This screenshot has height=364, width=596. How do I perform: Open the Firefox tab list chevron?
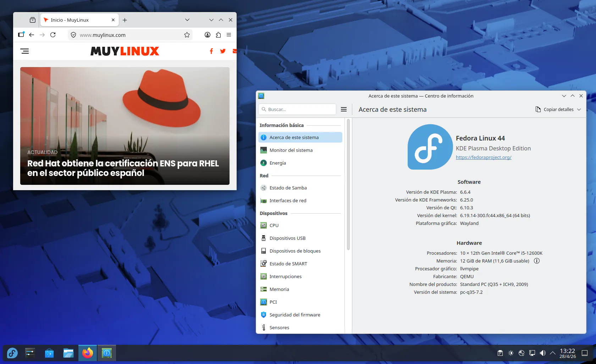pos(187,20)
